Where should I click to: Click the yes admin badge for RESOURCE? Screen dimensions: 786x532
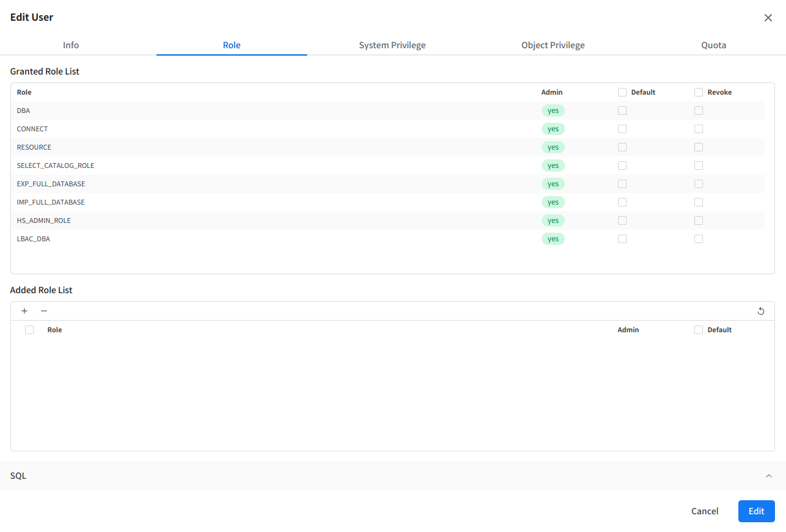[553, 147]
